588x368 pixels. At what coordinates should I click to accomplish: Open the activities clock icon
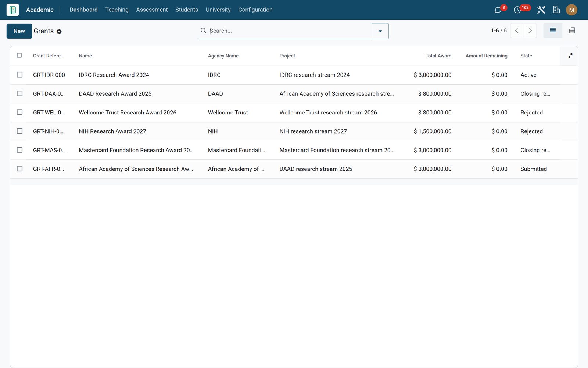coord(517,10)
